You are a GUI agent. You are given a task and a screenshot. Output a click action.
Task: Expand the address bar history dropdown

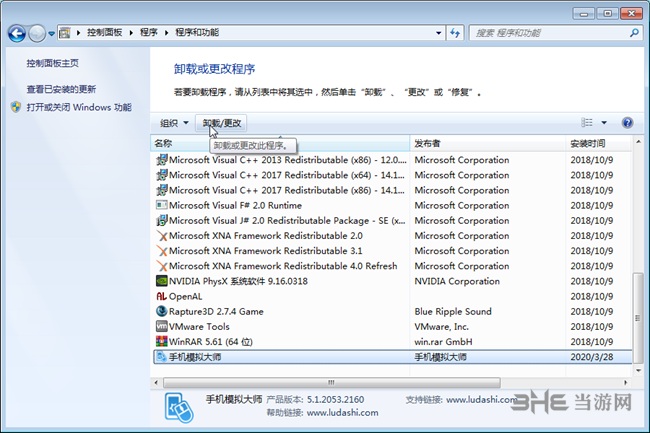(x=439, y=33)
